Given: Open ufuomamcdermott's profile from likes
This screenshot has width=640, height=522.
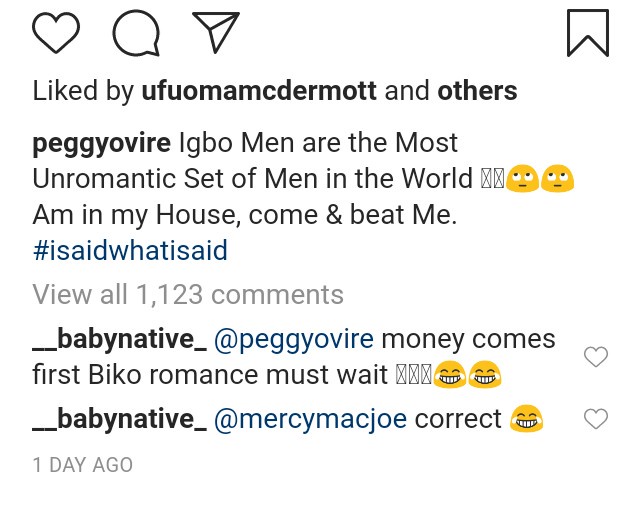Looking at the screenshot, I should [x=259, y=91].
